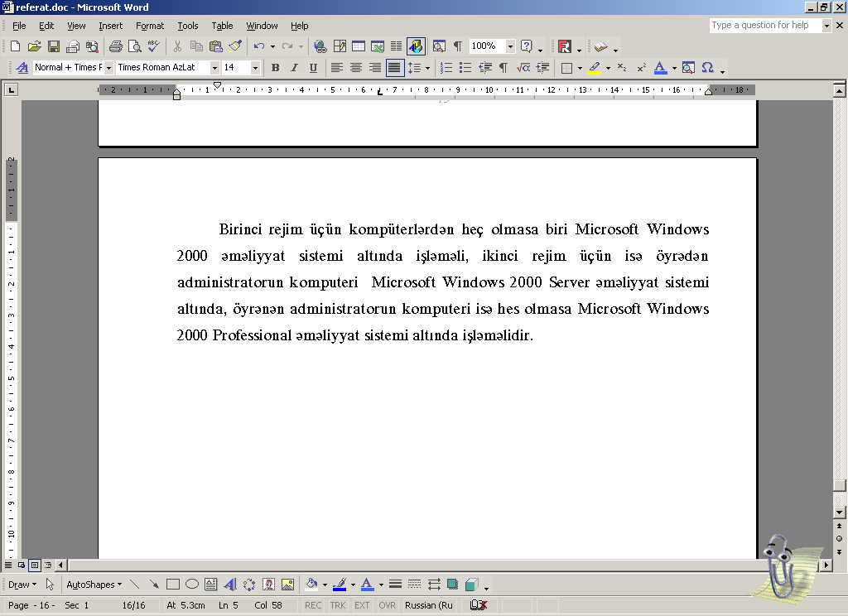Apply bulleted list formatting
The width and height of the screenshot is (848, 616).
(x=465, y=68)
